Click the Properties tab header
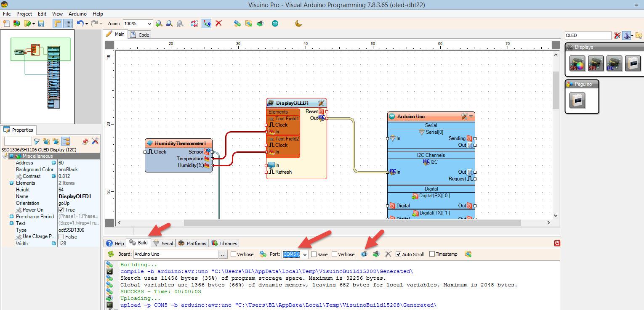 coord(19,130)
